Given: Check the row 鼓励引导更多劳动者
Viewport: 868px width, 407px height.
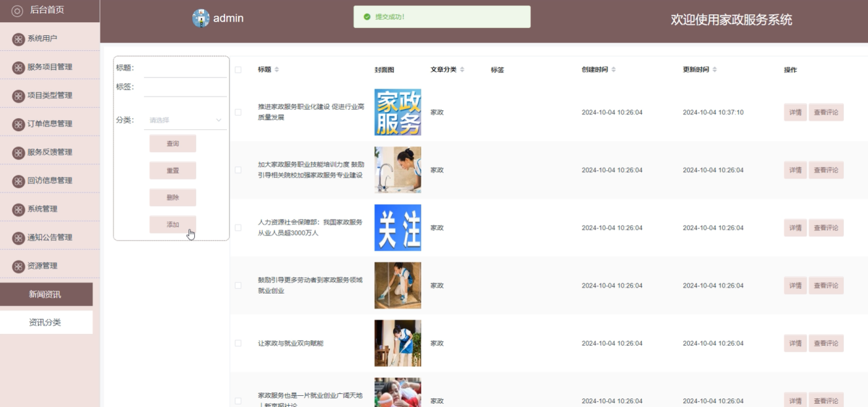Looking at the screenshot, I should 238,286.
